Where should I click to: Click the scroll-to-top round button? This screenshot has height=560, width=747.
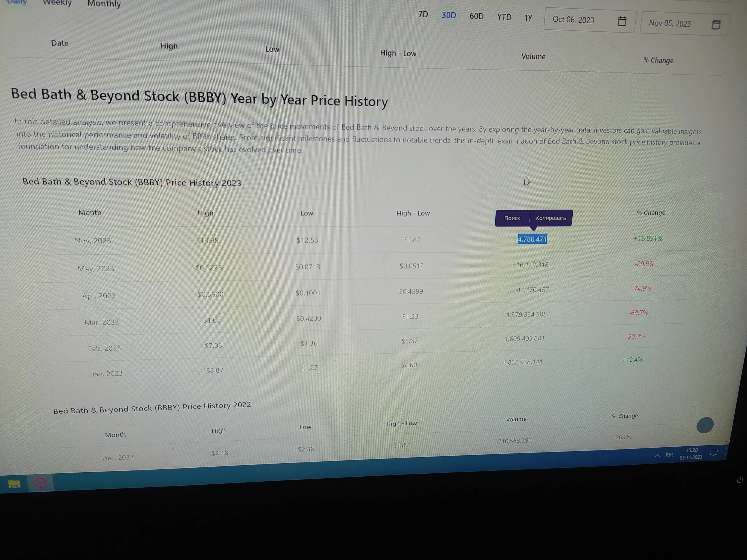[705, 425]
